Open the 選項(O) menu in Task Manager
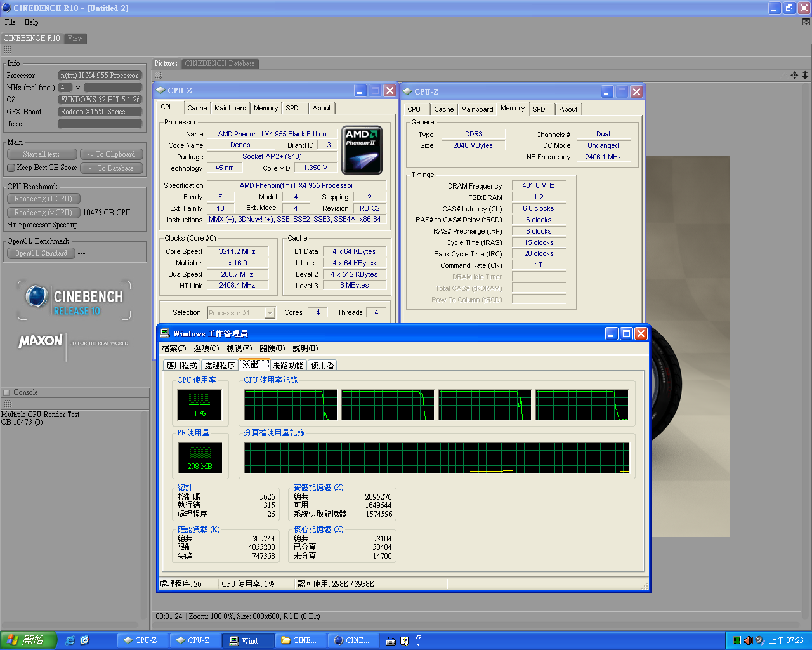Viewport: 812px width, 650px height. [206, 348]
